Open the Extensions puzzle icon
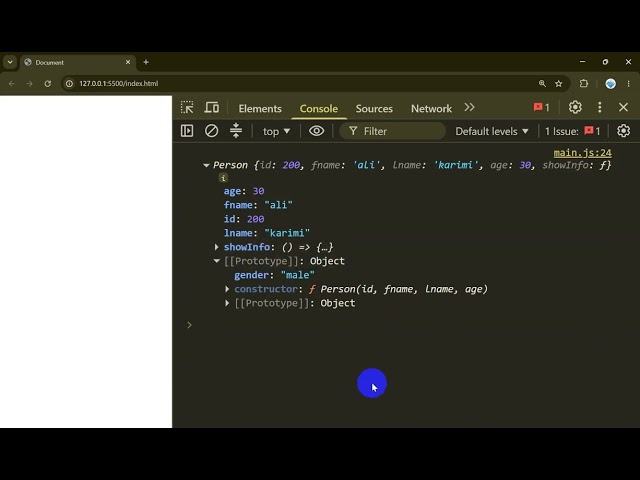This screenshot has height=480, width=640. pyautogui.click(x=584, y=84)
